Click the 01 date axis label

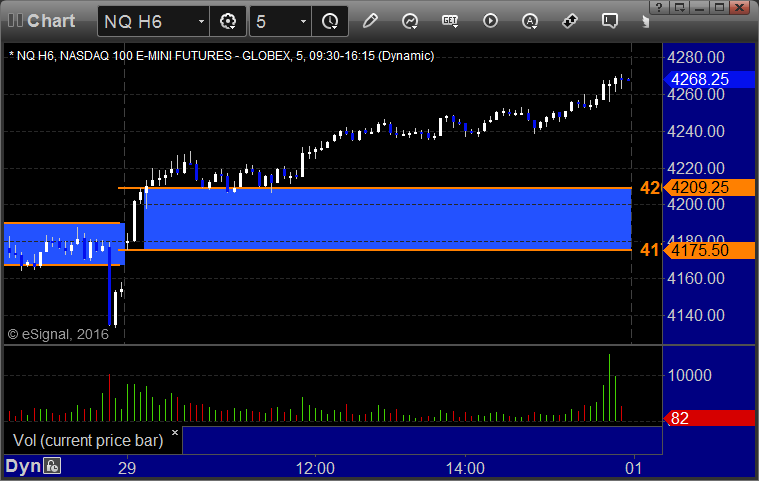(x=633, y=468)
